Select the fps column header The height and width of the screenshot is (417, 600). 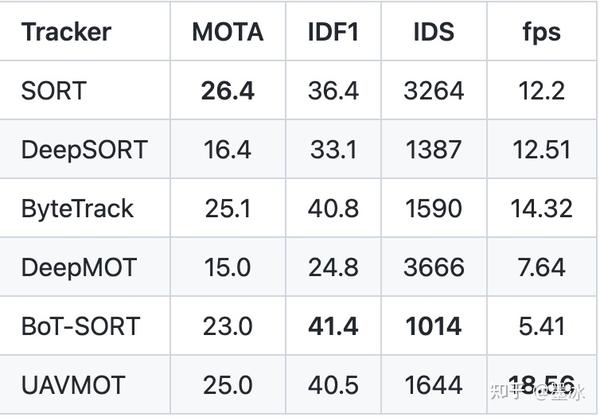(540, 31)
